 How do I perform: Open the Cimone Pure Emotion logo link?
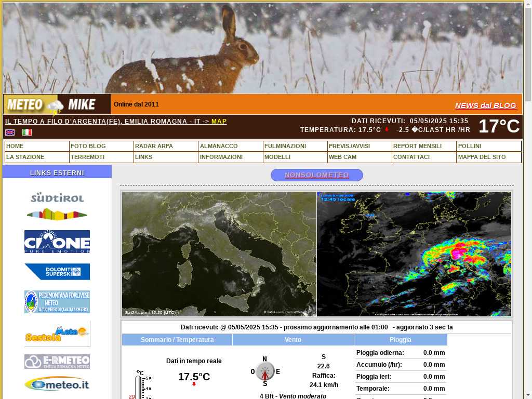point(57,242)
